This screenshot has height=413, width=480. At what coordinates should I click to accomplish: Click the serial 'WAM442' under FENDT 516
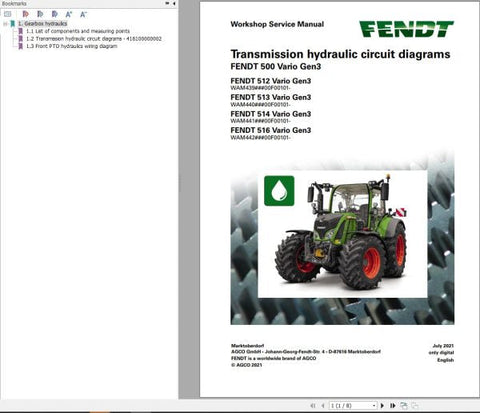(260, 137)
